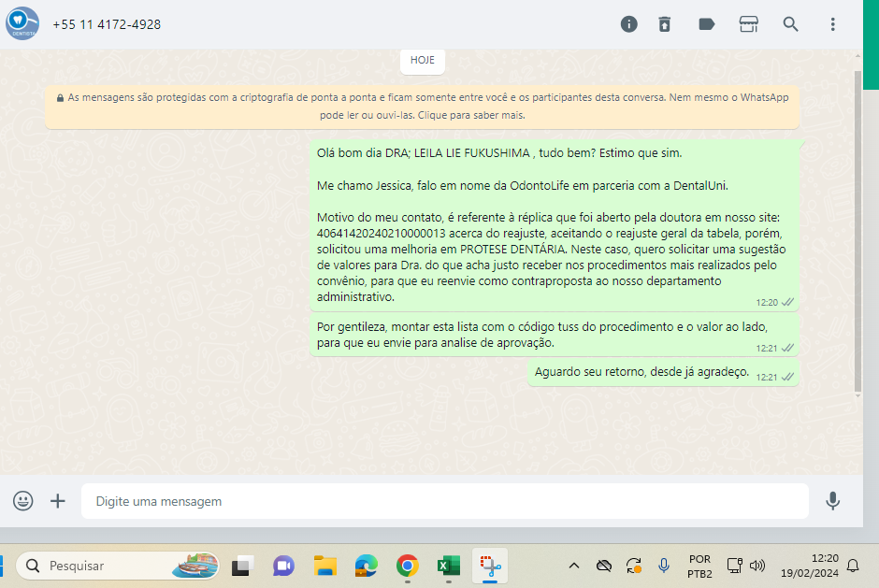
Task: Open the clock showing 19/02/2024
Action: pos(810,566)
